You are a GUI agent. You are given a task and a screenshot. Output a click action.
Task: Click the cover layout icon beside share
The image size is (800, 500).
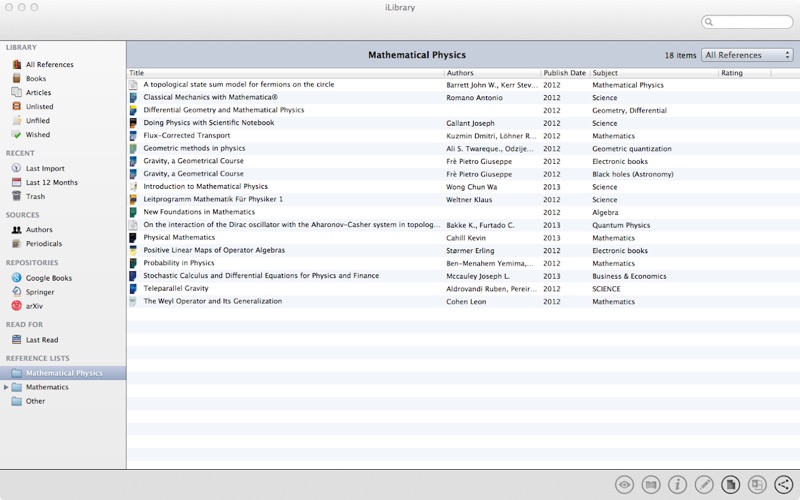tap(757, 484)
